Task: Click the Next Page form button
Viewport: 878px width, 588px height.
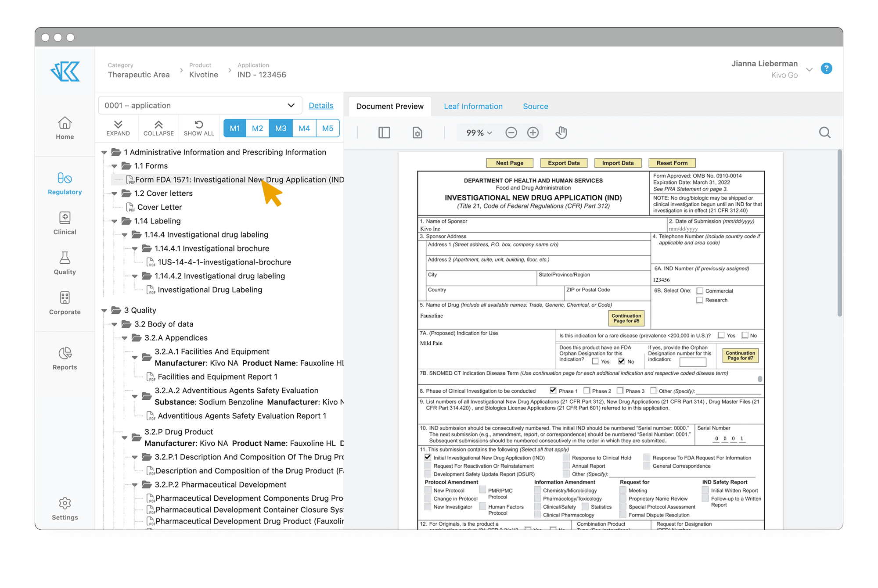Action: click(510, 163)
